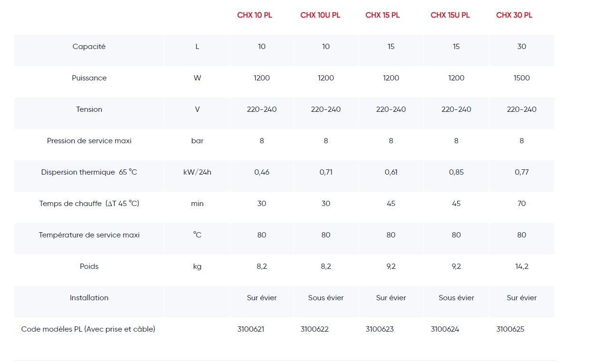Viewport: 601px width, 364px height.
Task: Click the Dispersion thermique 65 °C label
Action: coord(89,172)
